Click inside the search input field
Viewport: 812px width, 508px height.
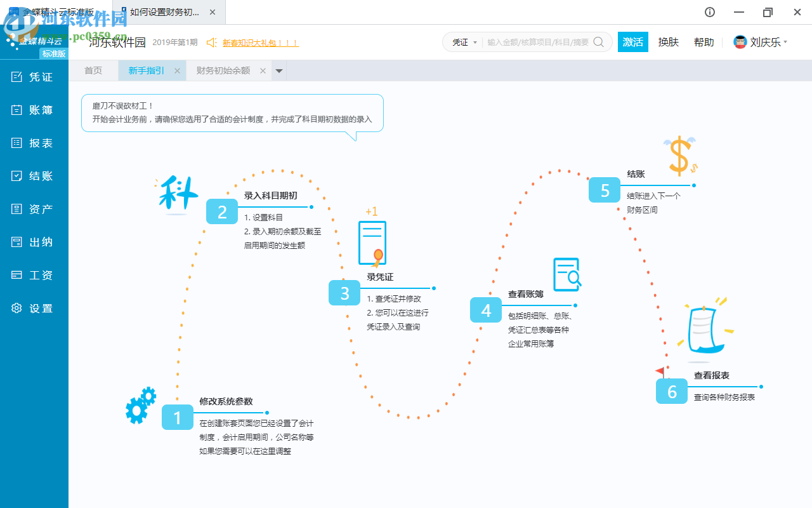[x=539, y=42]
